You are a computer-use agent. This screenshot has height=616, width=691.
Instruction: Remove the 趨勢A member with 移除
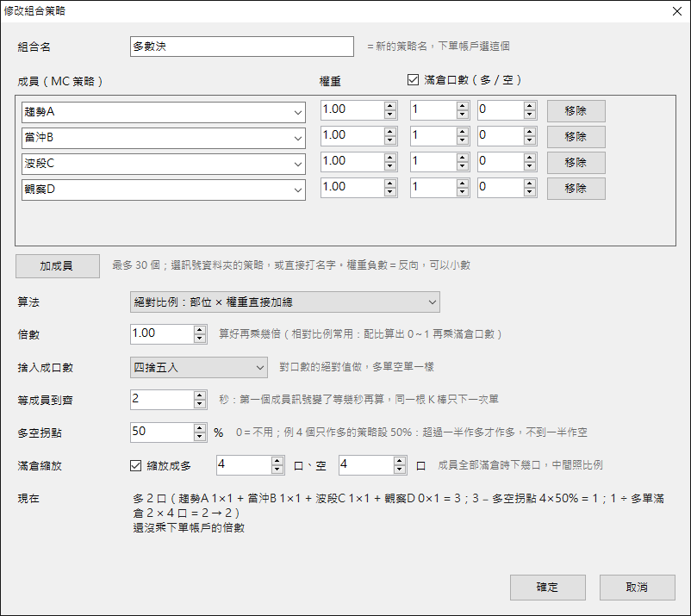tap(576, 111)
